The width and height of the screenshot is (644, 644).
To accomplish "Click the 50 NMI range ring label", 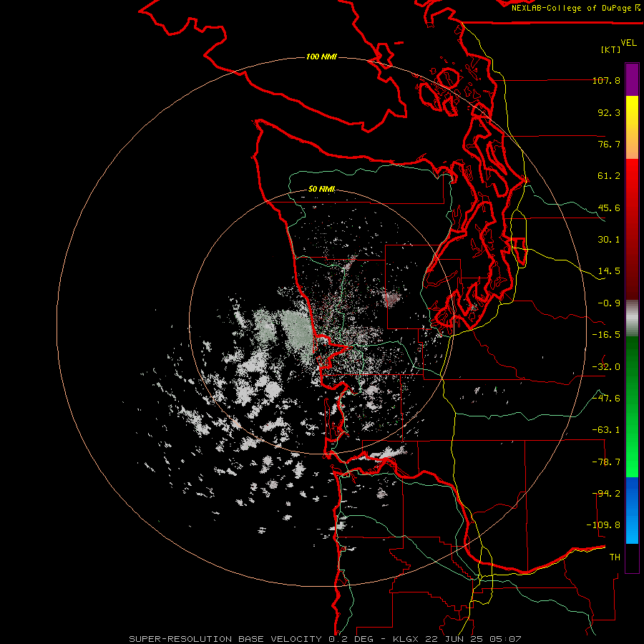I will click(321, 189).
